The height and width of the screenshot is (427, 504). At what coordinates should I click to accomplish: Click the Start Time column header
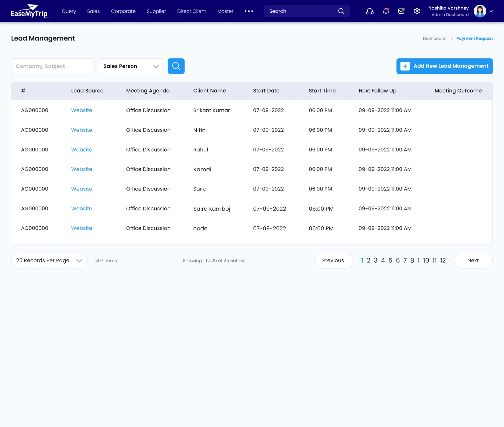[x=322, y=90]
